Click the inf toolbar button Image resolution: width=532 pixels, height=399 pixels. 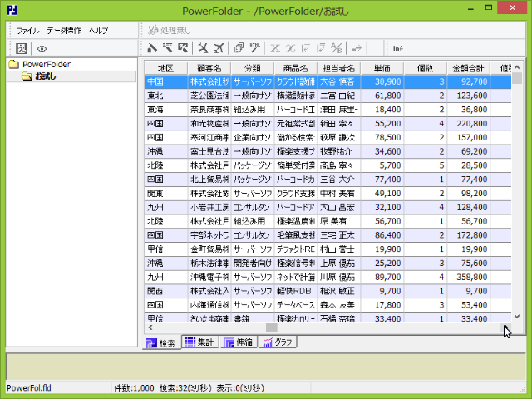tap(397, 48)
